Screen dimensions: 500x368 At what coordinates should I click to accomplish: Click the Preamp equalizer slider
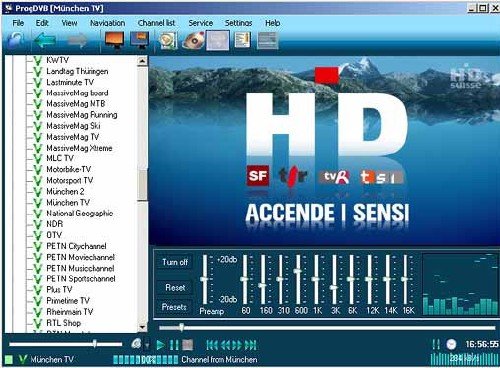click(x=204, y=279)
